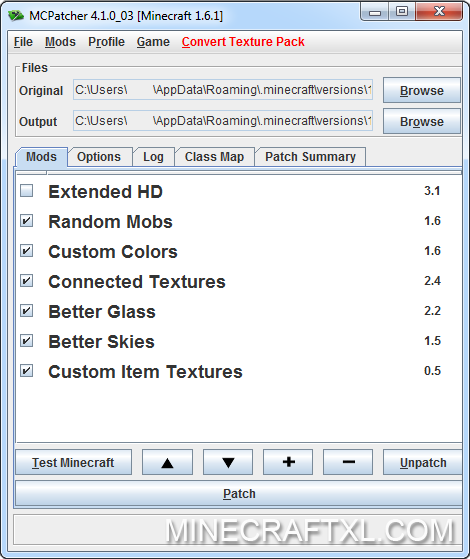
Task: Select the Mods tab
Action: tap(41, 157)
